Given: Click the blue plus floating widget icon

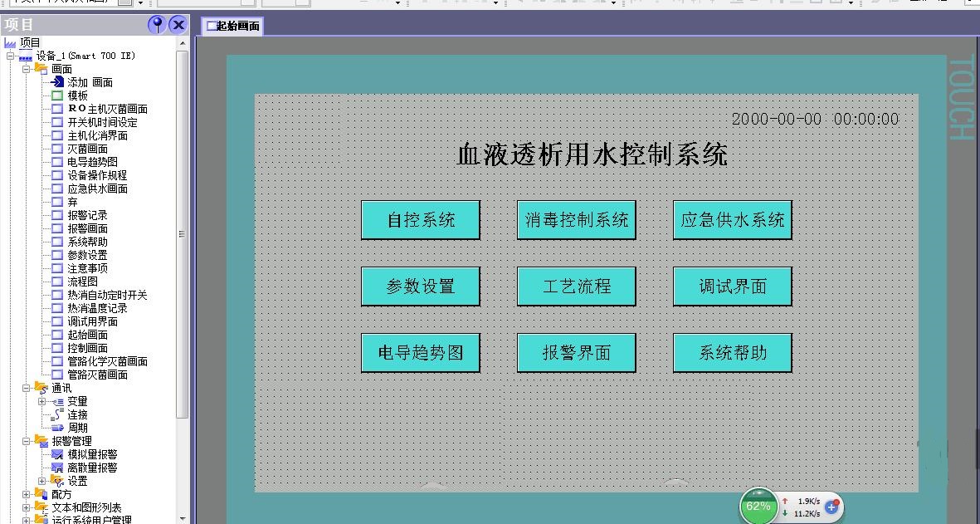Looking at the screenshot, I should pyautogui.click(x=832, y=506).
